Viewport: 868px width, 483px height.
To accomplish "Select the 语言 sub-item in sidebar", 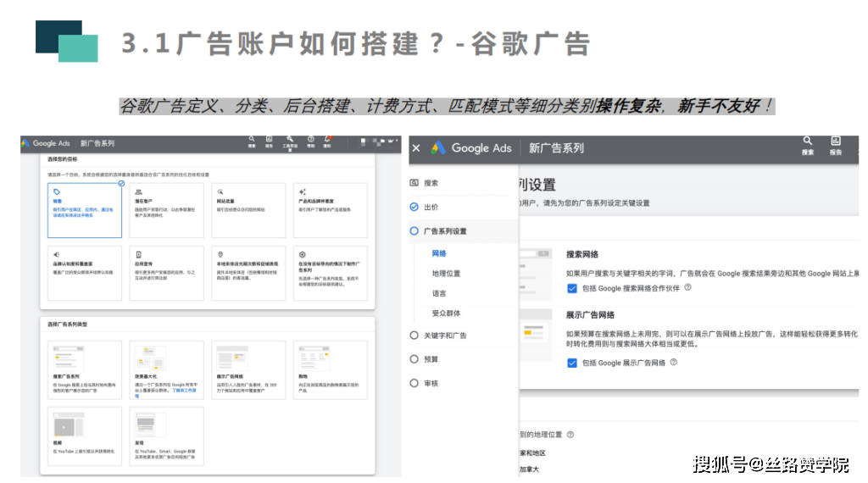I will pyautogui.click(x=439, y=293).
